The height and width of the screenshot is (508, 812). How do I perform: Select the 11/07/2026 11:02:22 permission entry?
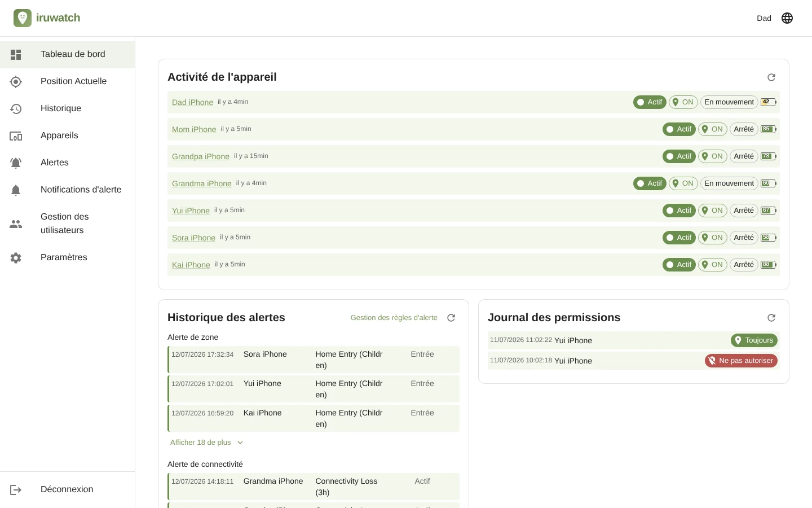coord(634,340)
